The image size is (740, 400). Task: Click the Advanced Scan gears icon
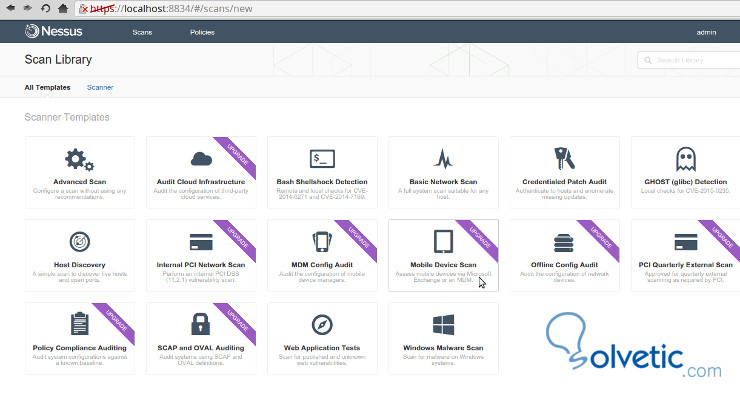(79, 159)
